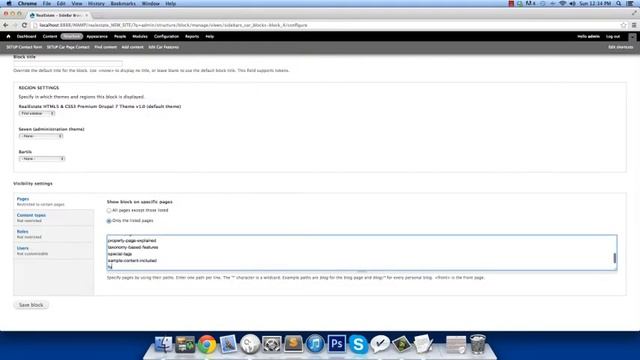Screen dimensions: 640x360
Task: Open the Preview app icon in the dock
Action: [228, 344]
